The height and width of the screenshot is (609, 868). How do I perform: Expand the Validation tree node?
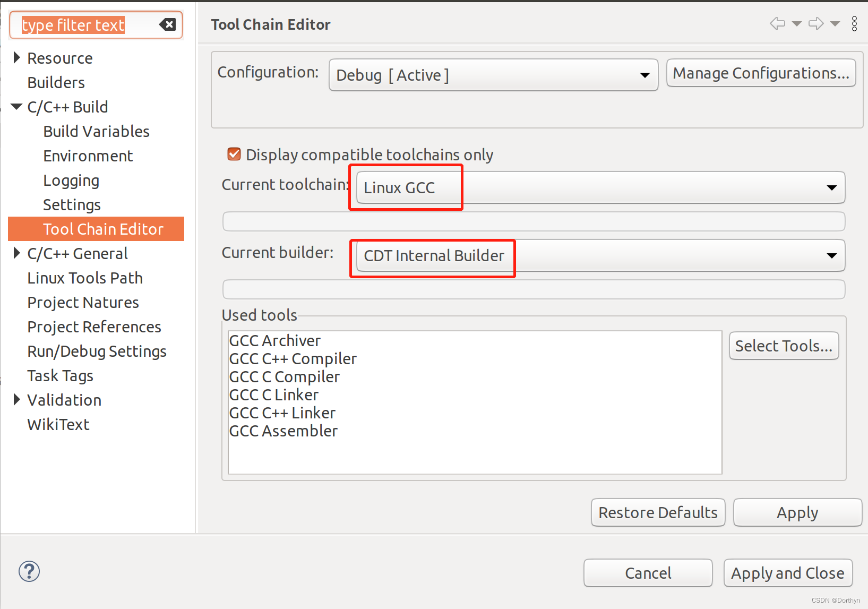(17, 399)
